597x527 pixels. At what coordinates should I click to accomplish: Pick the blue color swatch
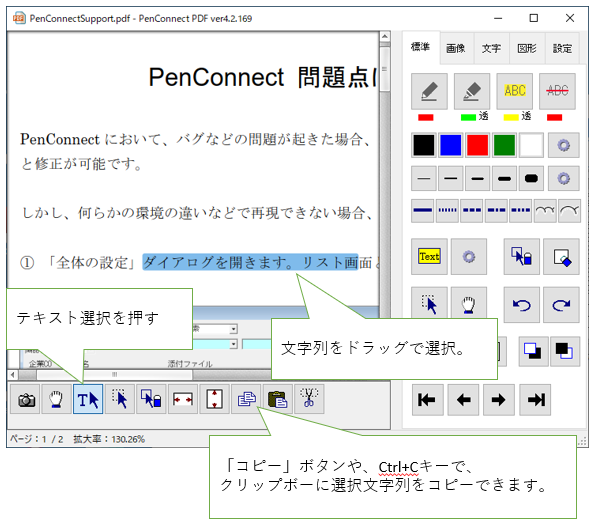450,145
